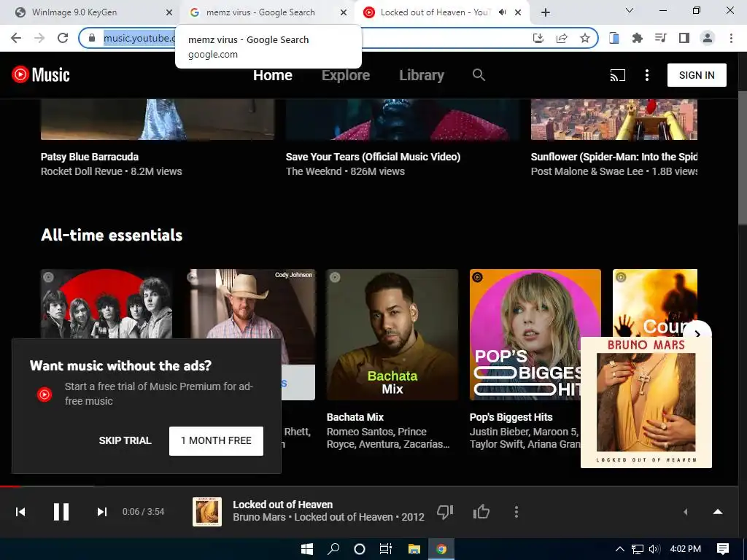Click SKIP TRIAL in premium prompt
This screenshot has height=560, width=747.
coord(125,440)
